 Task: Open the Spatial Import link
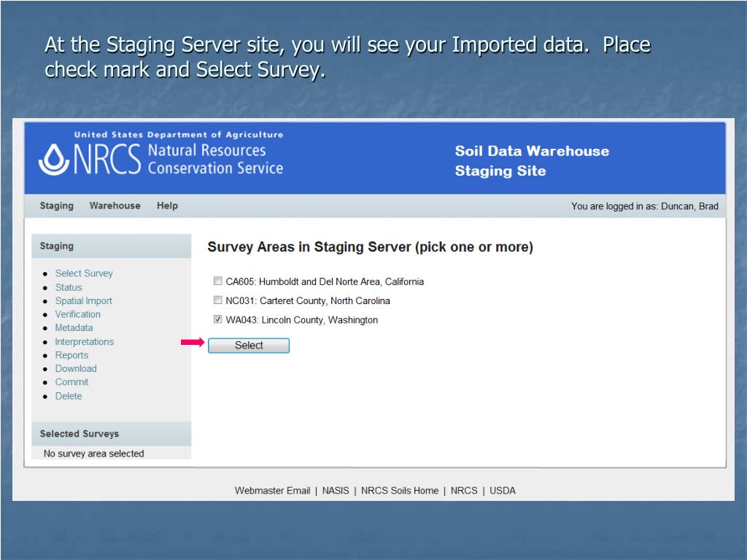pos(83,301)
